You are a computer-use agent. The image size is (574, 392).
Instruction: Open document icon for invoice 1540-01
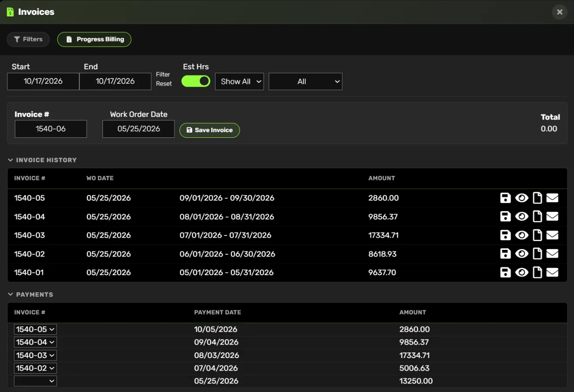[538, 273]
